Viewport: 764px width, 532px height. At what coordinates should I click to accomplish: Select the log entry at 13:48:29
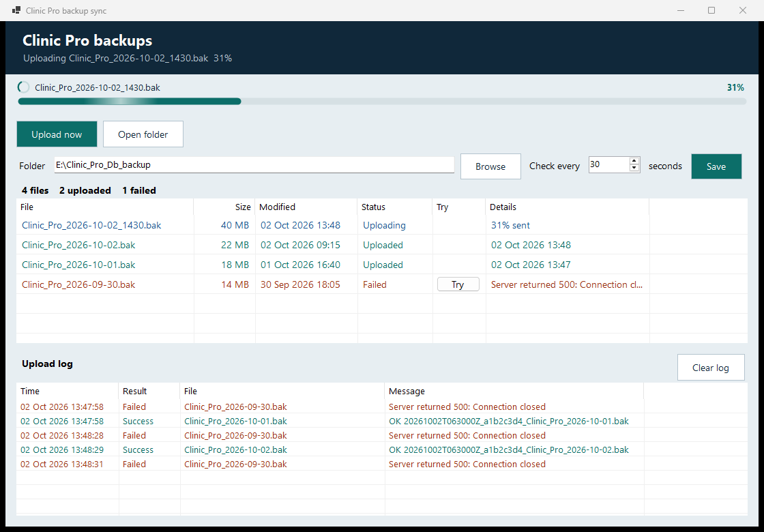(x=382, y=449)
